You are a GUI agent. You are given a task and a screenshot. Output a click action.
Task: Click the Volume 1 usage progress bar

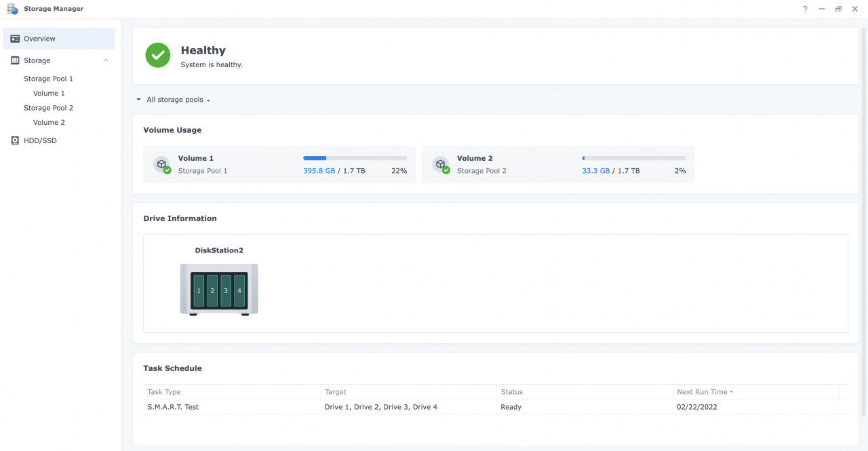[x=356, y=158]
